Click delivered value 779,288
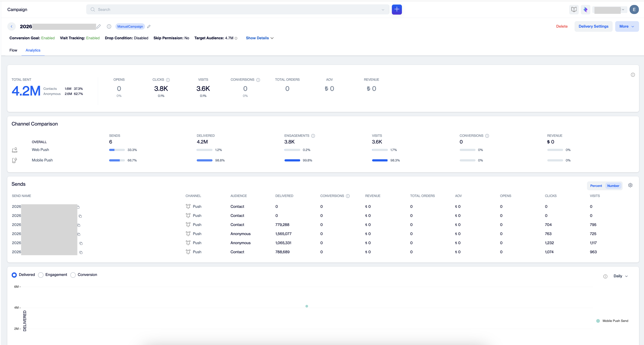644x345 pixels. [x=282, y=225]
